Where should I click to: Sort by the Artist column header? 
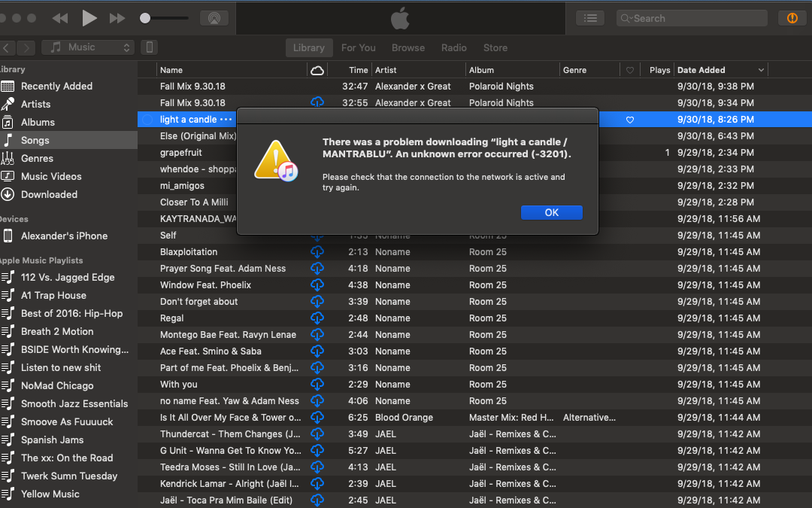419,70
